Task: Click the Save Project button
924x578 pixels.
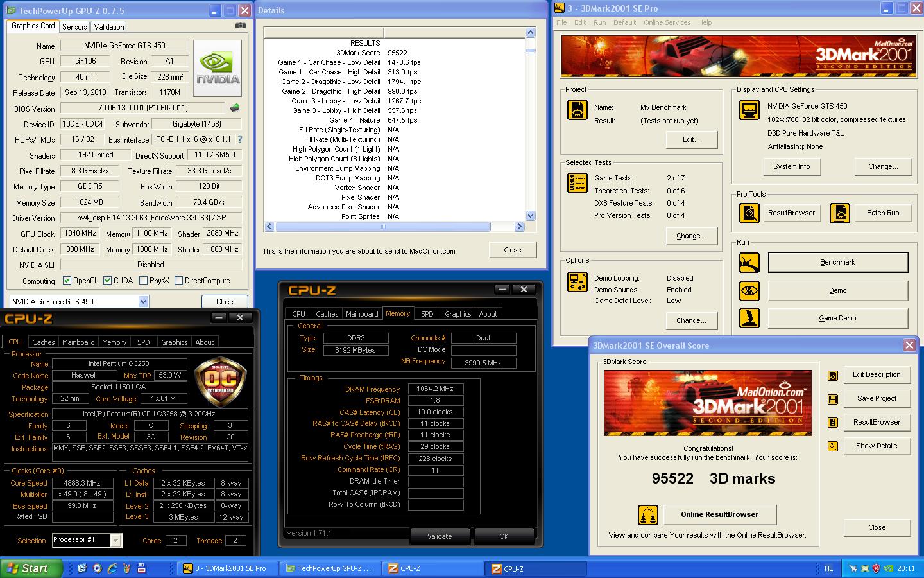Action: pyautogui.click(x=877, y=399)
